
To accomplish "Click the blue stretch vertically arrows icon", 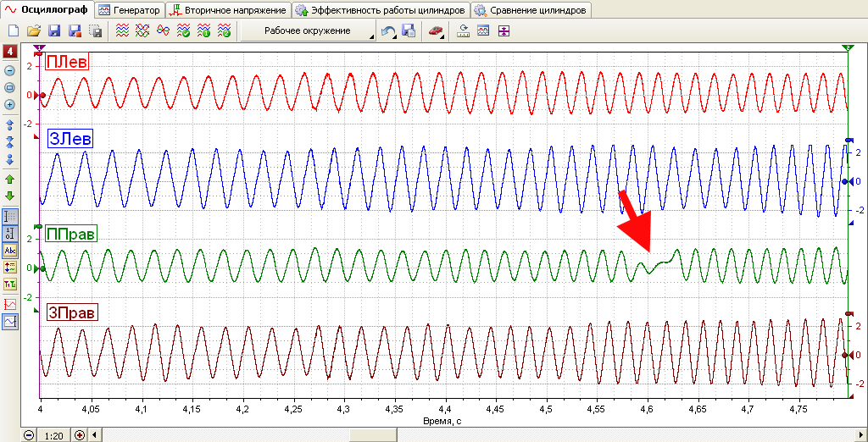I will (10, 124).
